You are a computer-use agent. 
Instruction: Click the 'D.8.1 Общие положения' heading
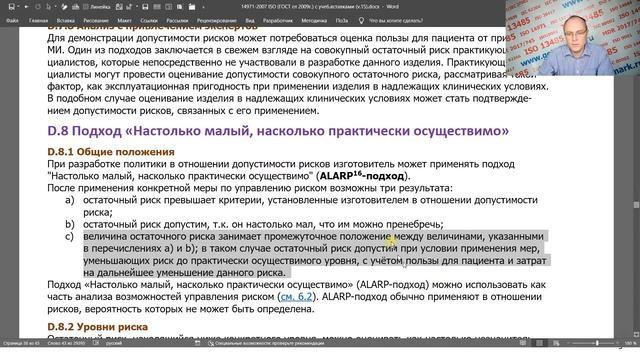tap(111, 152)
